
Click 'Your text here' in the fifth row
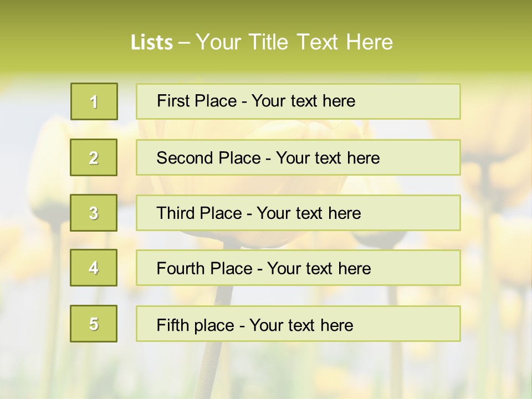pyautogui.click(x=301, y=325)
